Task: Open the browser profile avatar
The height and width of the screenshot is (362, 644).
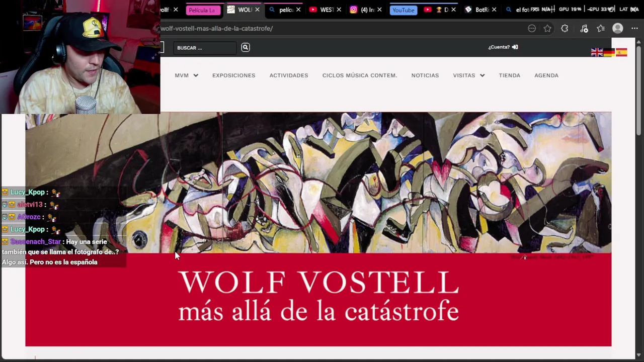Action: (618, 29)
